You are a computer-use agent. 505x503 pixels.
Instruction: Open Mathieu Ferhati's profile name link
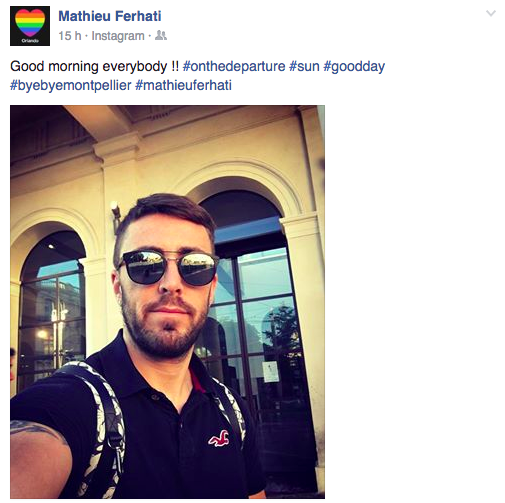coord(110,16)
